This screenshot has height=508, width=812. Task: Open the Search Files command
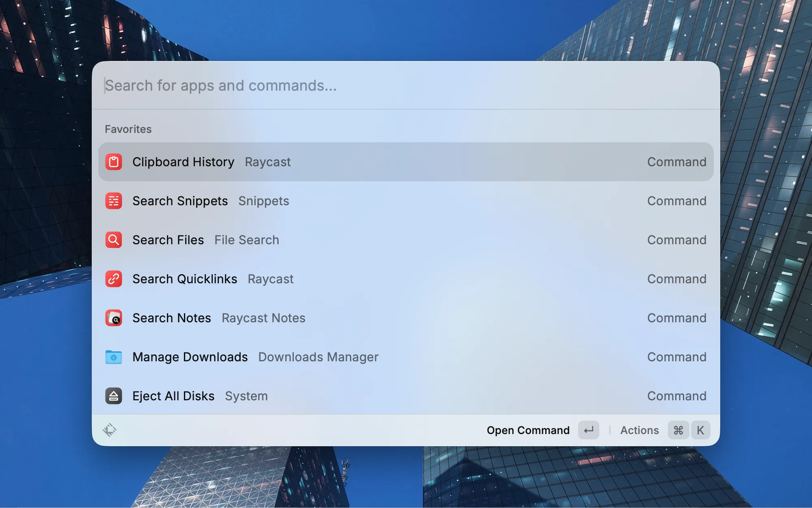pos(406,240)
